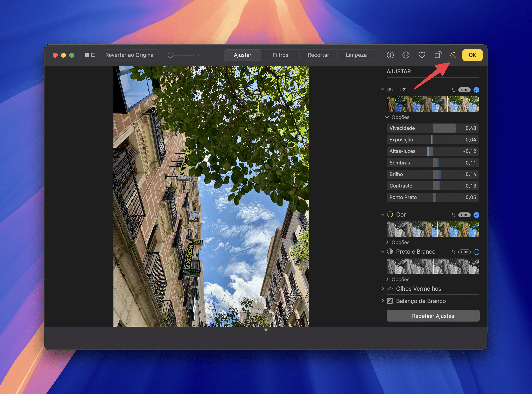Click the Altas-luzes value -0,12
Image resolution: width=532 pixels, height=394 pixels.
point(469,151)
